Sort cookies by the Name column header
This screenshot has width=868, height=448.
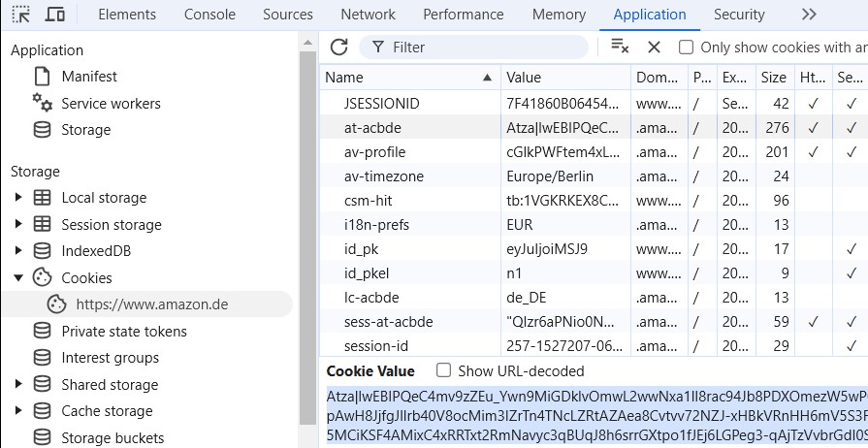(407, 78)
